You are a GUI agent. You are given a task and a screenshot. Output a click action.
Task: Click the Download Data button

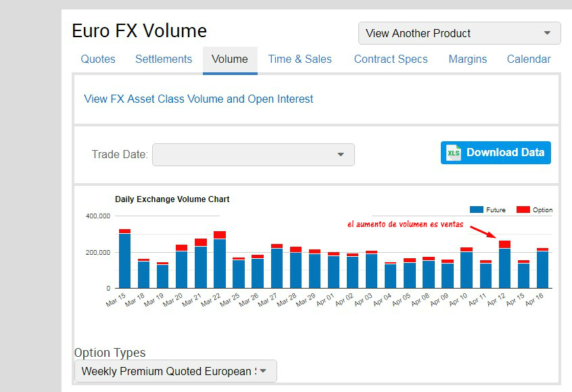[x=496, y=153]
